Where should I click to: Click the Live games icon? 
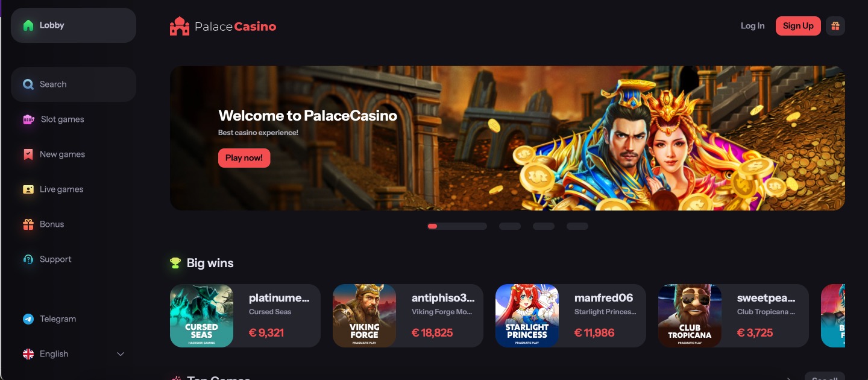(28, 189)
